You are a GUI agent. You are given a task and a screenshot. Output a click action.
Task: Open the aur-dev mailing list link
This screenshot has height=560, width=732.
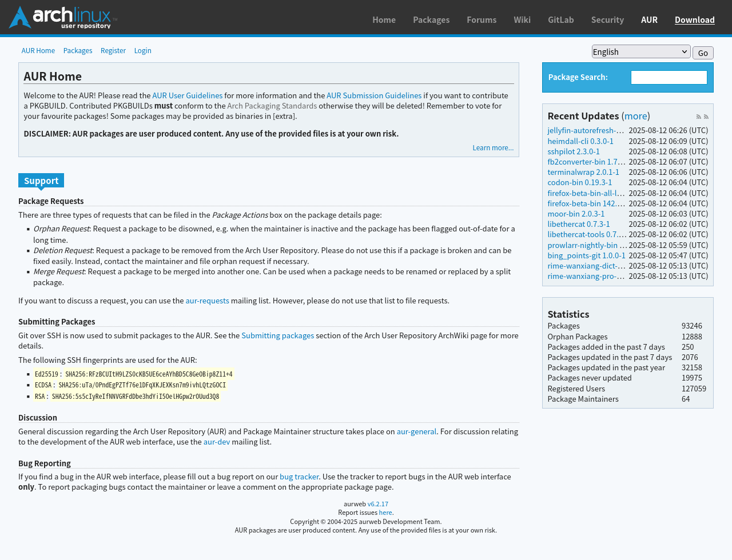pos(217,442)
